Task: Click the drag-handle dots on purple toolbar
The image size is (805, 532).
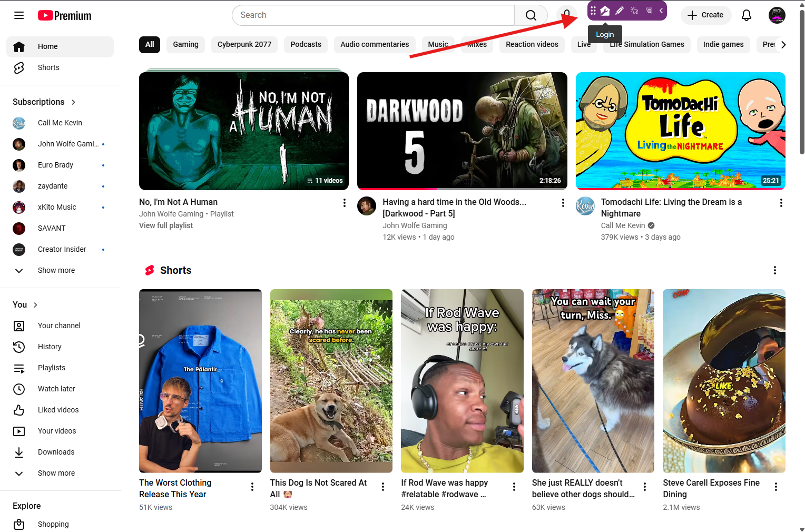Action: pyautogui.click(x=593, y=11)
